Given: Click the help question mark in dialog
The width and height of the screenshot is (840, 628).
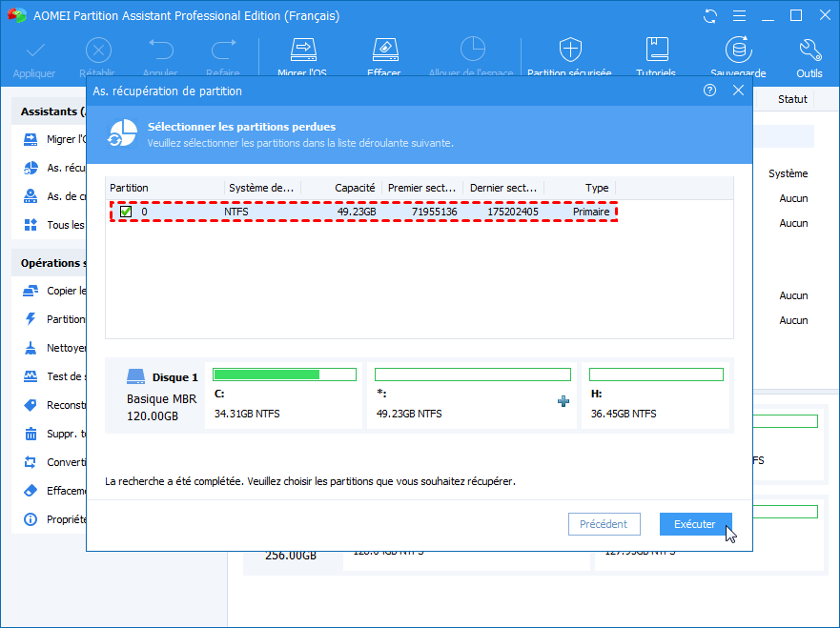Looking at the screenshot, I should pos(709,91).
